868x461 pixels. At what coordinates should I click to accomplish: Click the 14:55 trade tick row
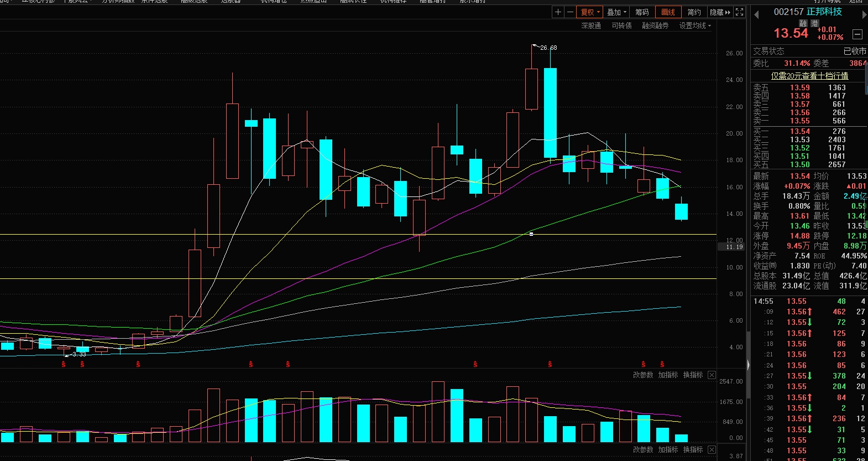[809, 301]
